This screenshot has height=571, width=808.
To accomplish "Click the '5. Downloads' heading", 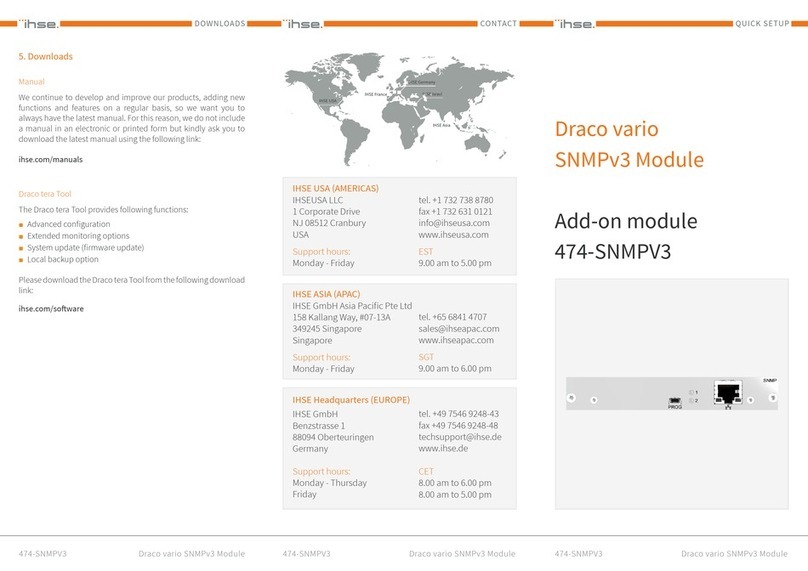I will click(45, 56).
